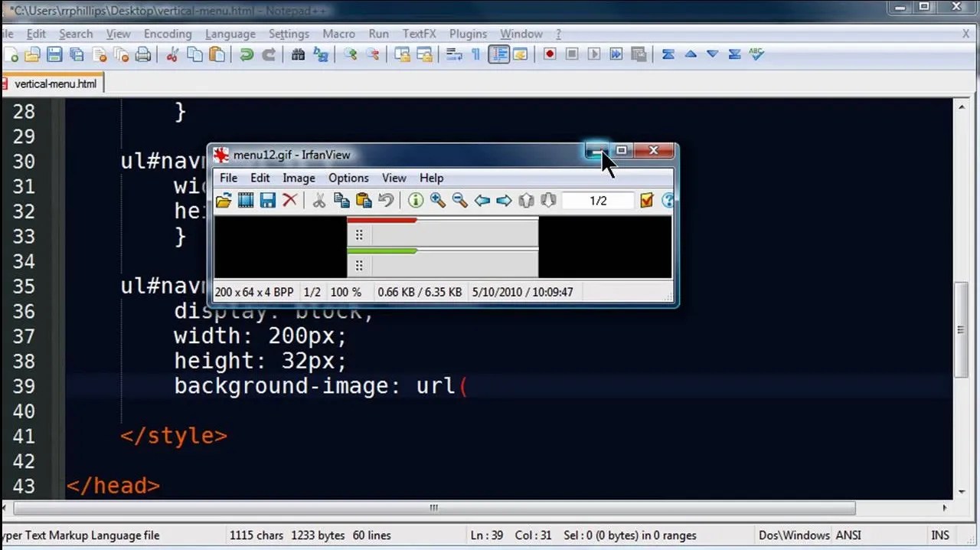Create a new file in Notepad++
The image size is (980, 550).
pyautogui.click(x=11, y=54)
